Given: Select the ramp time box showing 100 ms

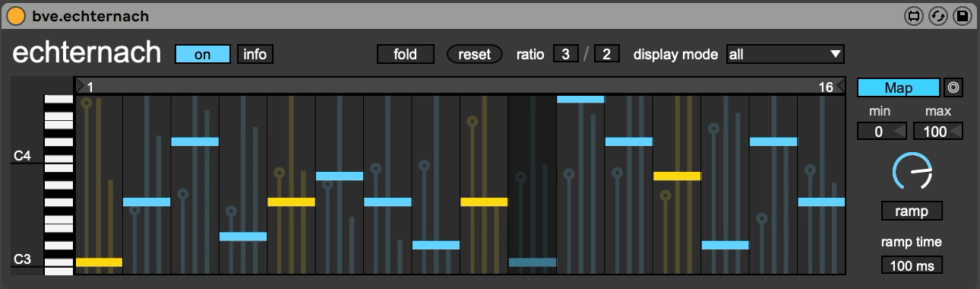Looking at the screenshot, I should [x=912, y=265].
